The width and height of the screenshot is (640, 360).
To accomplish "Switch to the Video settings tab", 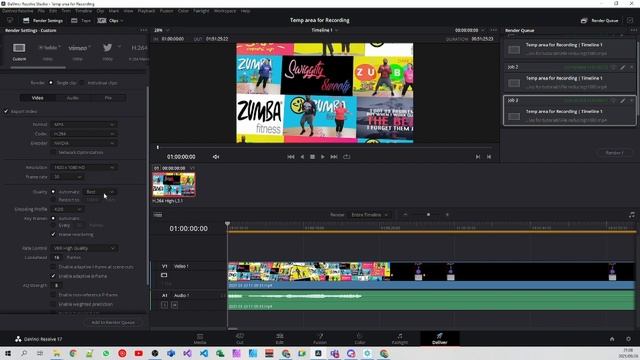I will (x=38, y=98).
